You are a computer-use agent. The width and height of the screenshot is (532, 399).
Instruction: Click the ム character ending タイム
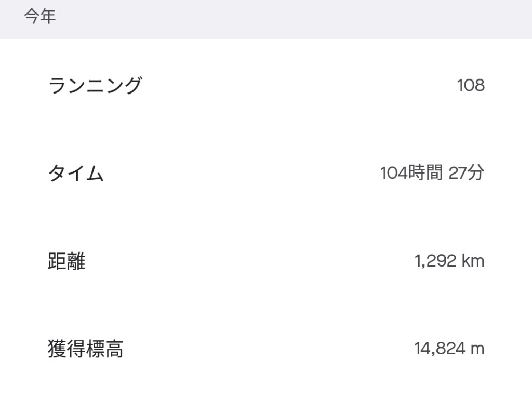(95, 174)
